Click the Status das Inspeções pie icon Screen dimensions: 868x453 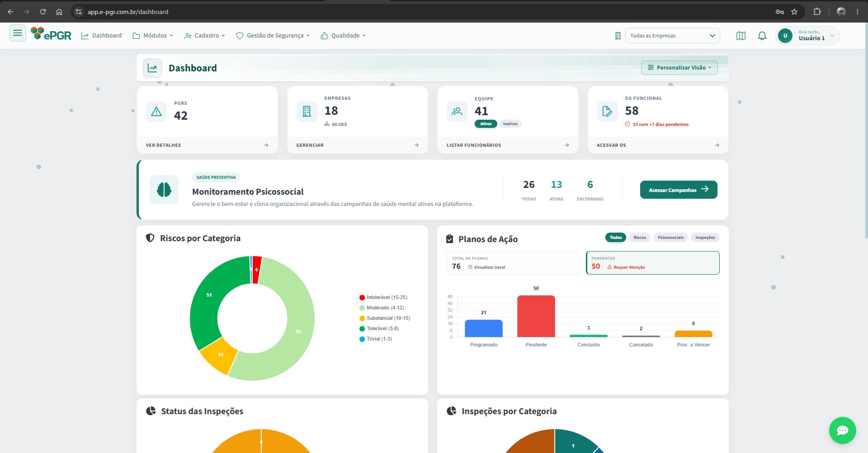[x=151, y=411]
